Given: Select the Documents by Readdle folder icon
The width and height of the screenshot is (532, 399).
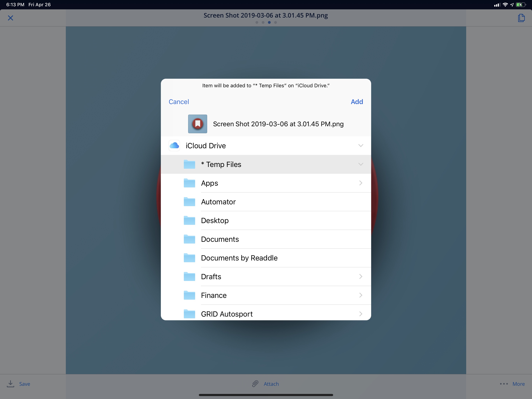Looking at the screenshot, I should click(189, 258).
